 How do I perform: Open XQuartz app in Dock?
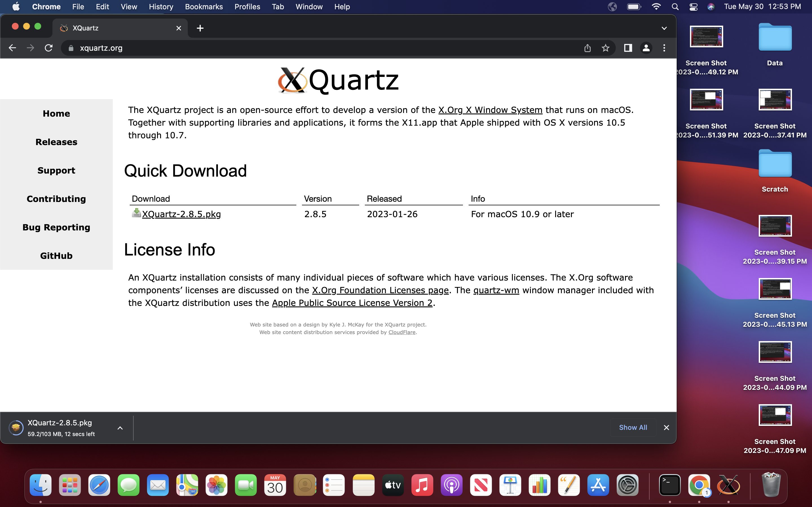pos(728,485)
